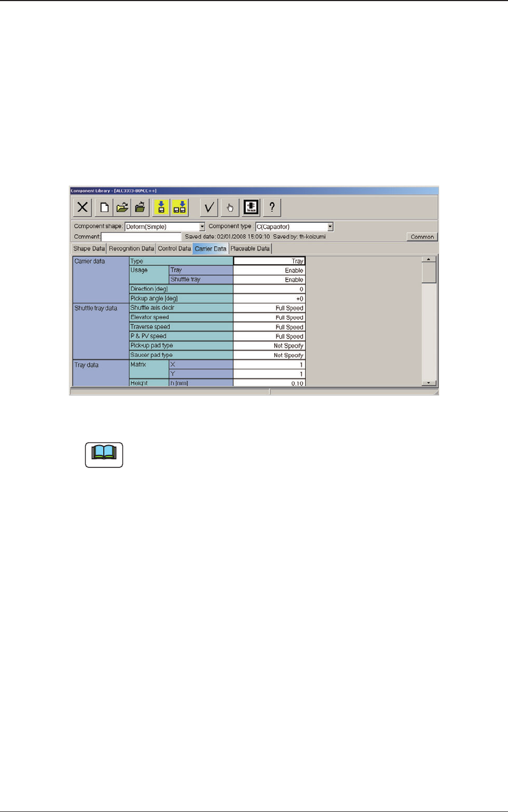This screenshot has height=812, width=508.
Task: Click the Comment input field
Action: [141, 237]
